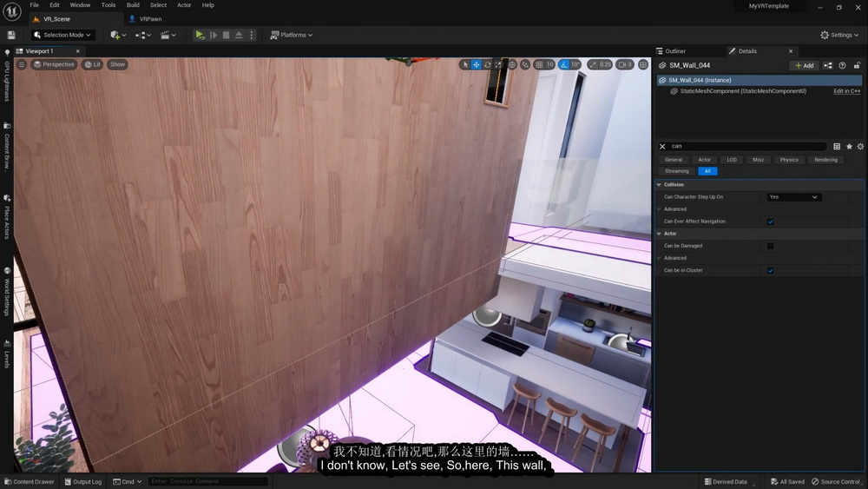Image resolution: width=868 pixels, height=489 pixels.
Task: Open the grid snap value 10 dropdown
Action: [x=549, y=65]
